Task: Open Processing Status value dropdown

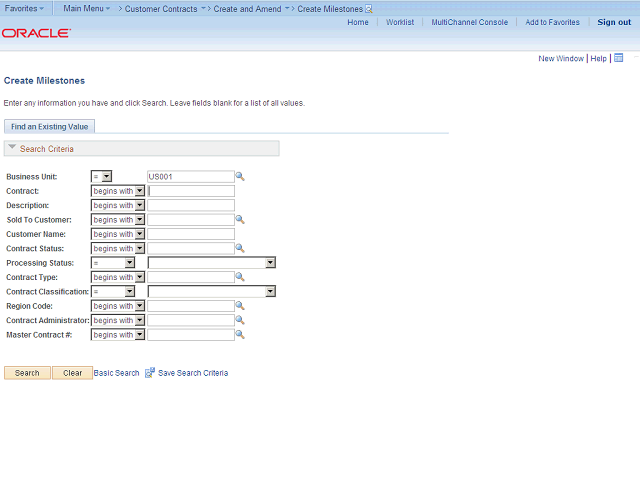Action: point(211,263)
